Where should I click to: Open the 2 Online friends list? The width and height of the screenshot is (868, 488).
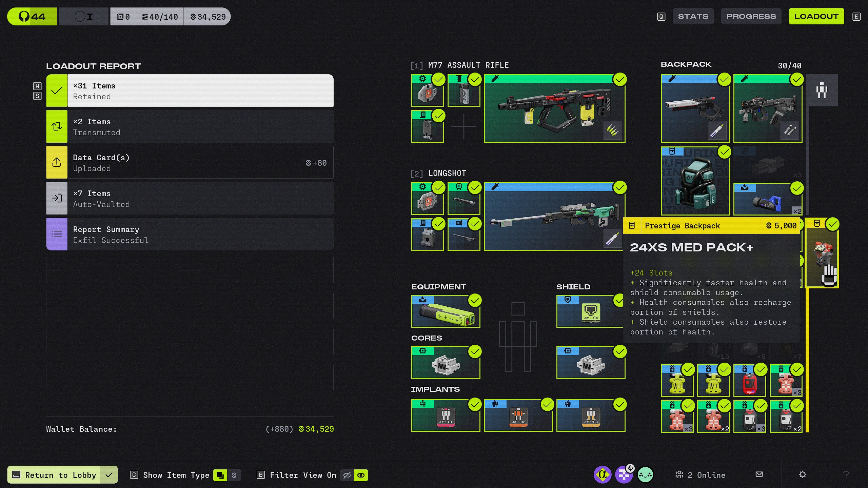click(x=701, y=475)
